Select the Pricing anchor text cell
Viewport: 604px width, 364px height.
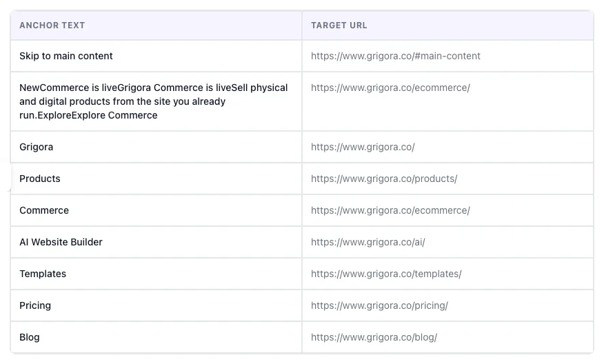click(156, 305)
